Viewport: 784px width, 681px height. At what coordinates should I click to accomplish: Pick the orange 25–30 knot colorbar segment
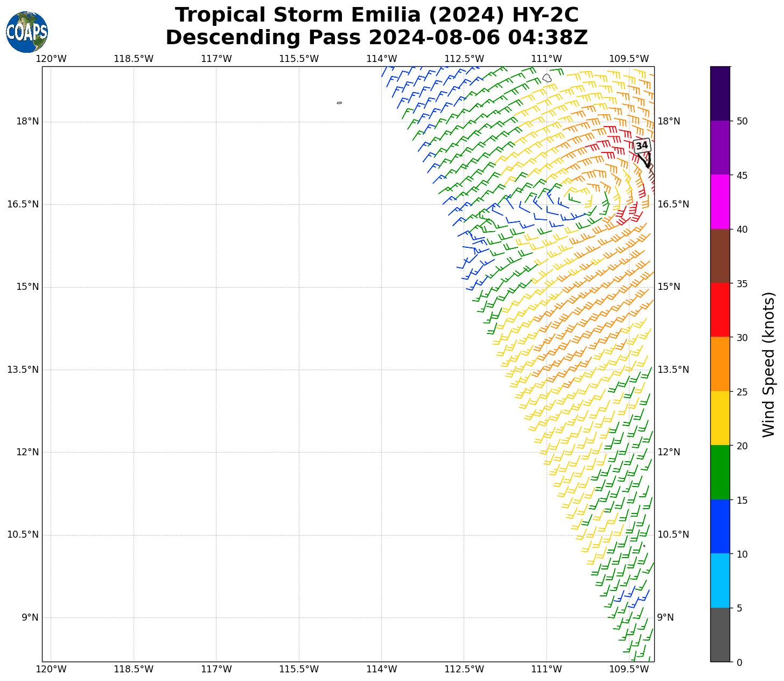click(720, 364)
